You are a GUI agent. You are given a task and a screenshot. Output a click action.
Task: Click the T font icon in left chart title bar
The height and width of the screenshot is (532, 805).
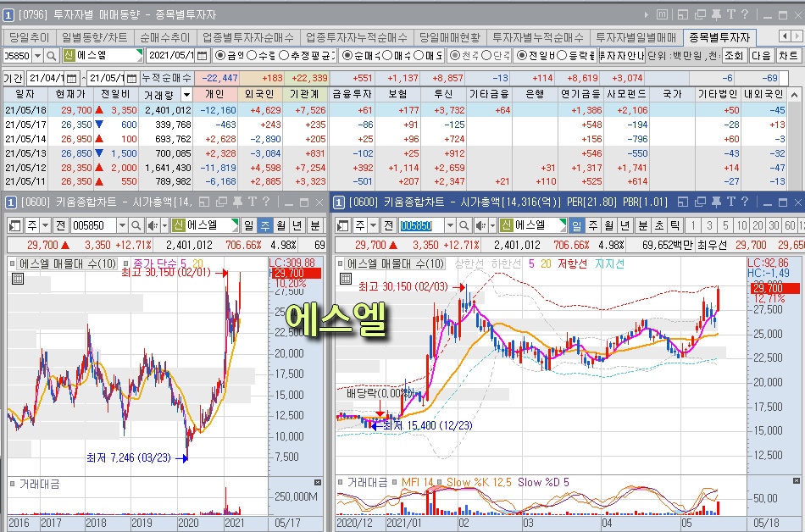tap(252, 202)
